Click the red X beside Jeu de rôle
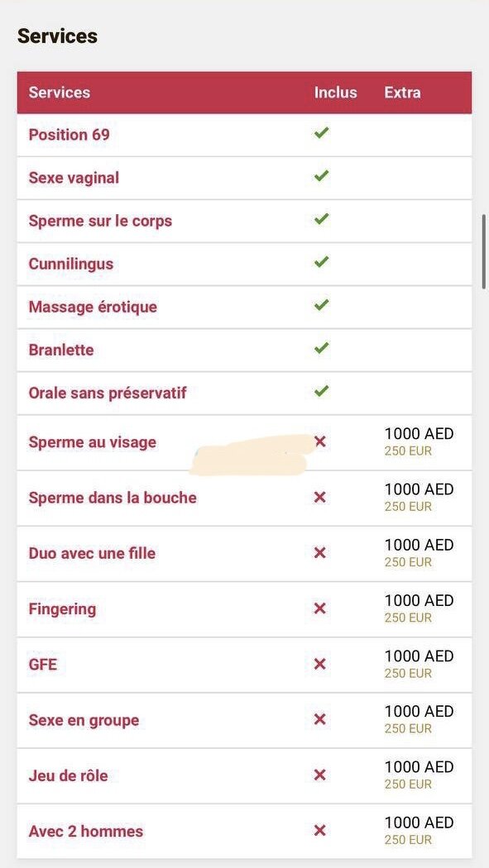The height and width of the screenshot is (868, 489). point(319,775)
